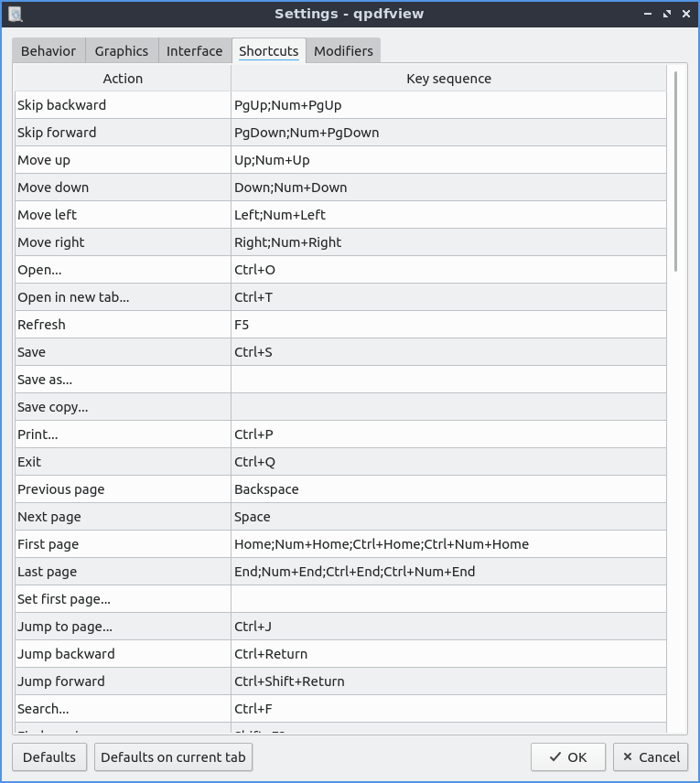
Task: Select the Set first page... shortcut cell
Action: click(448, 599)
